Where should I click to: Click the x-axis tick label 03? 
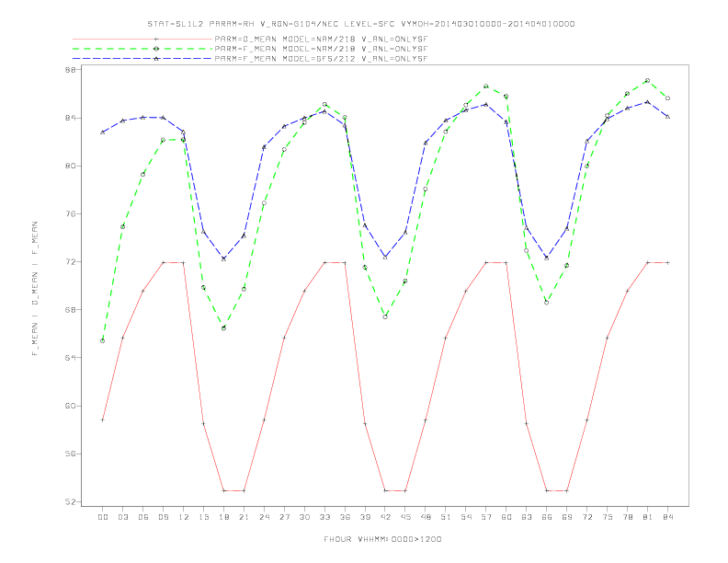coord(122,517)
